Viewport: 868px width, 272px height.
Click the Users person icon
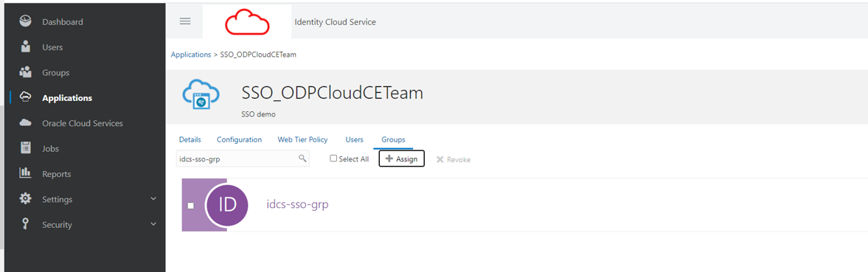26,47
